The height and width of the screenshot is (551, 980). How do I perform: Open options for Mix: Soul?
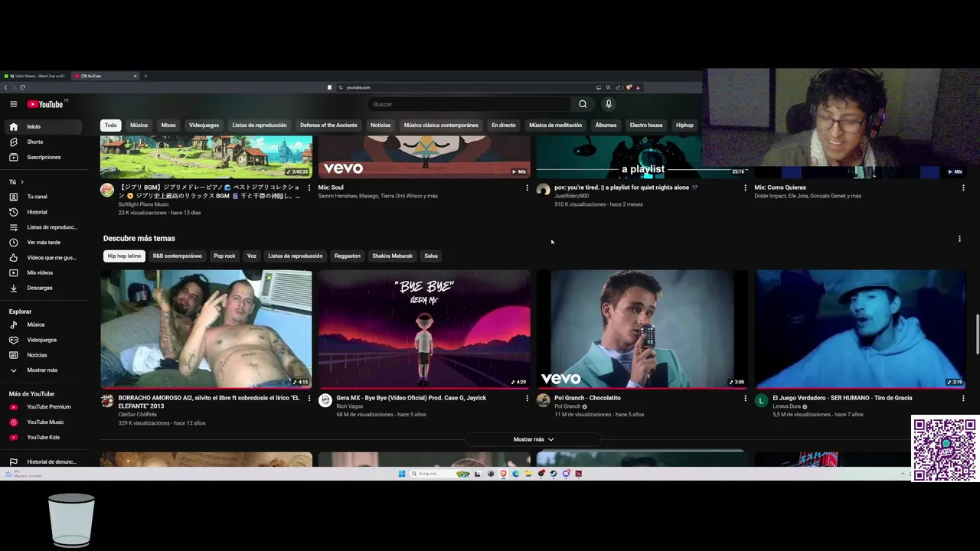coord(527,187)
